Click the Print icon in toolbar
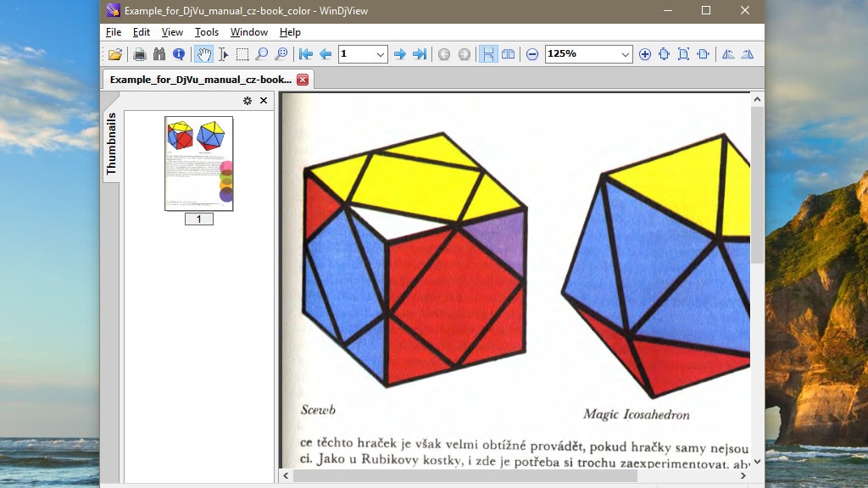Image resolution: width=868 pixels, height=488 pixels. (x=140, y=54)
